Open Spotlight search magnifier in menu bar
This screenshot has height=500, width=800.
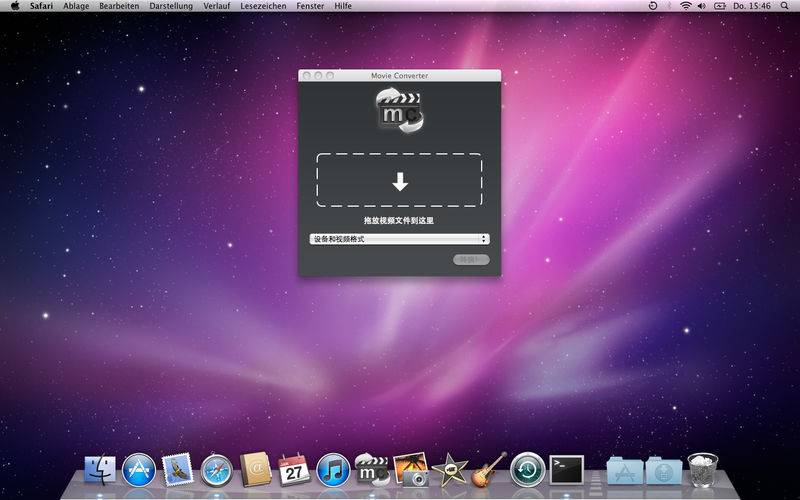click(x=784, y=6)
